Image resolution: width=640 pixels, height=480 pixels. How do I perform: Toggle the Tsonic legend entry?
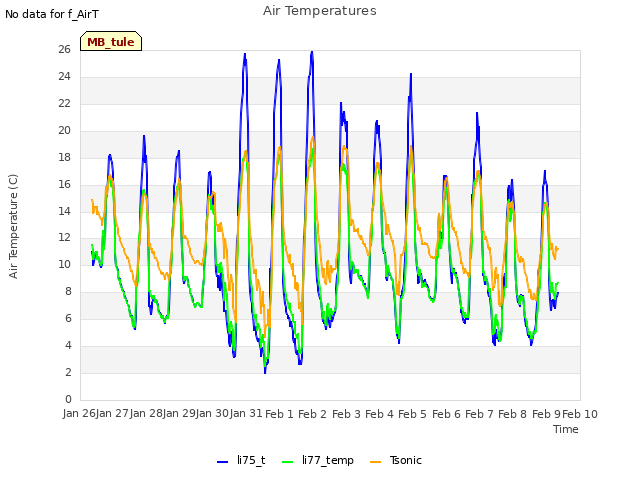(x=396, y=460)
